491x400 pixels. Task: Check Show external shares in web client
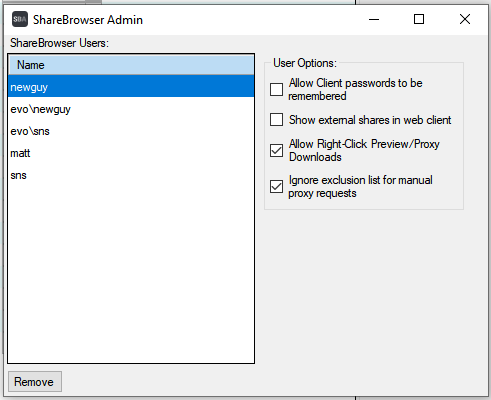276,119
